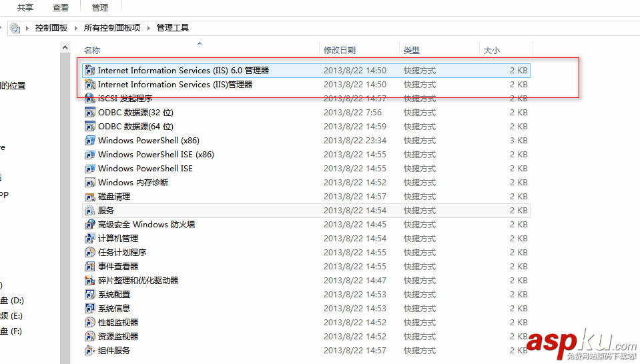
Task: Click the 系统配置 icon
Action: coord(90,294)
